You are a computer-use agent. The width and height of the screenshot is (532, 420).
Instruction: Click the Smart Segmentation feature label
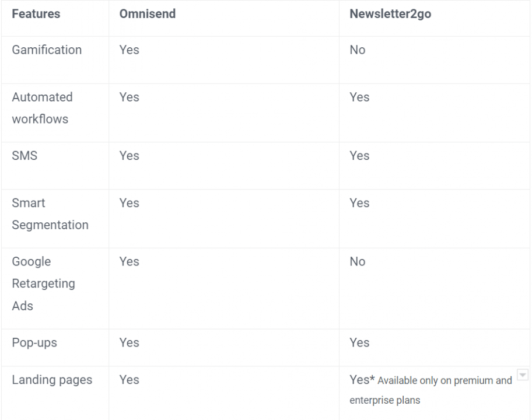50,214
